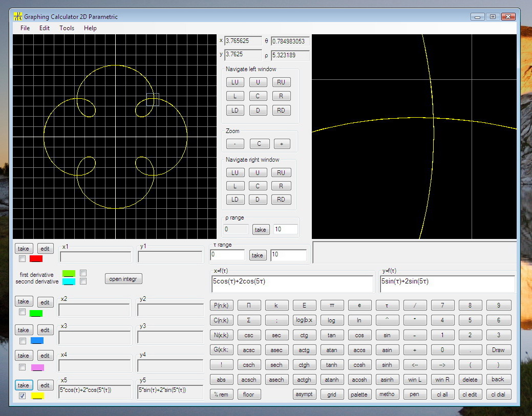This screenshot has width=532, height=416.
Task: Open the Help menu
Action: [x=90, y=28]
